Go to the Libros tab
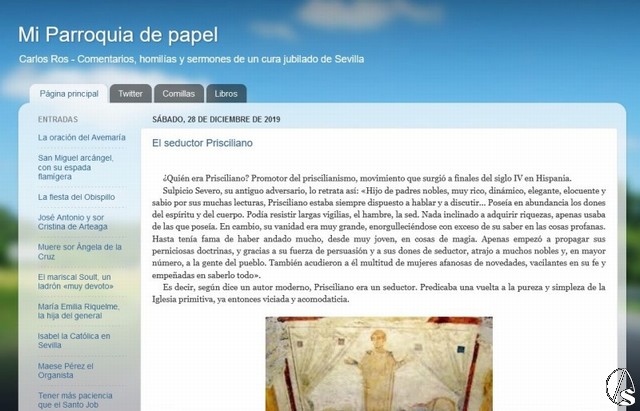Image resolution: width=640 pixels, height=411 pixels. click(x=226, y=93)
